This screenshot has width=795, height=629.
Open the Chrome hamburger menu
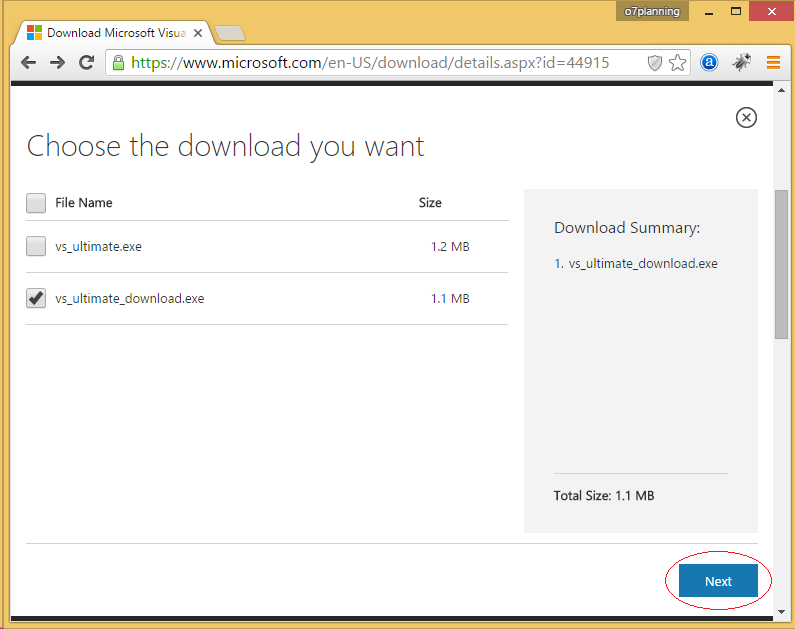pos(773,62)
